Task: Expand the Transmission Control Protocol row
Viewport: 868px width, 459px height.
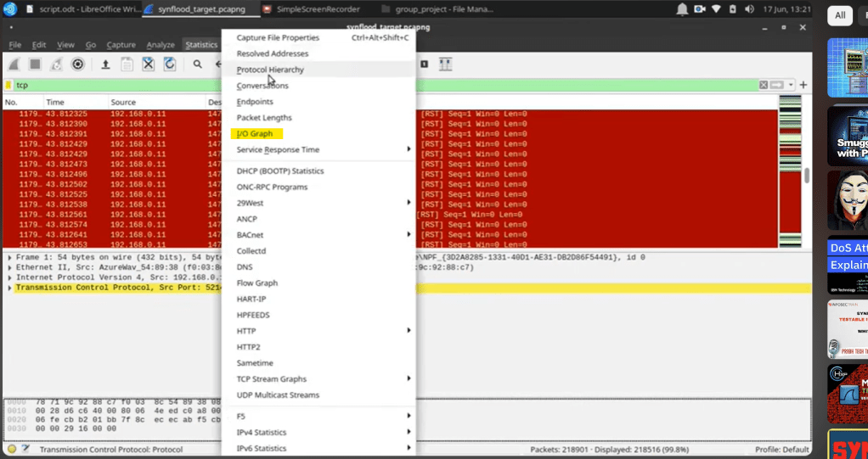Action: tap(9, 288)
